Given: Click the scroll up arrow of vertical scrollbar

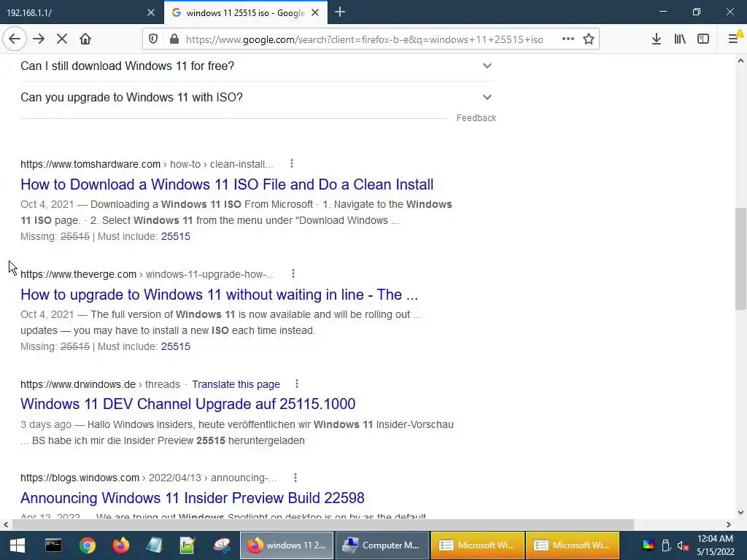Looking at the screenshot, I should (x=741, y=61).
